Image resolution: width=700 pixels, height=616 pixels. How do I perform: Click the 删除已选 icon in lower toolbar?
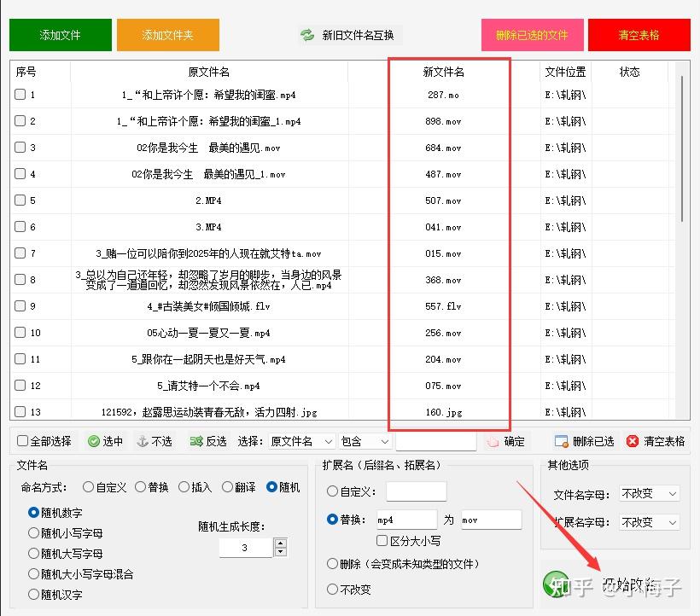pos(561,442)
